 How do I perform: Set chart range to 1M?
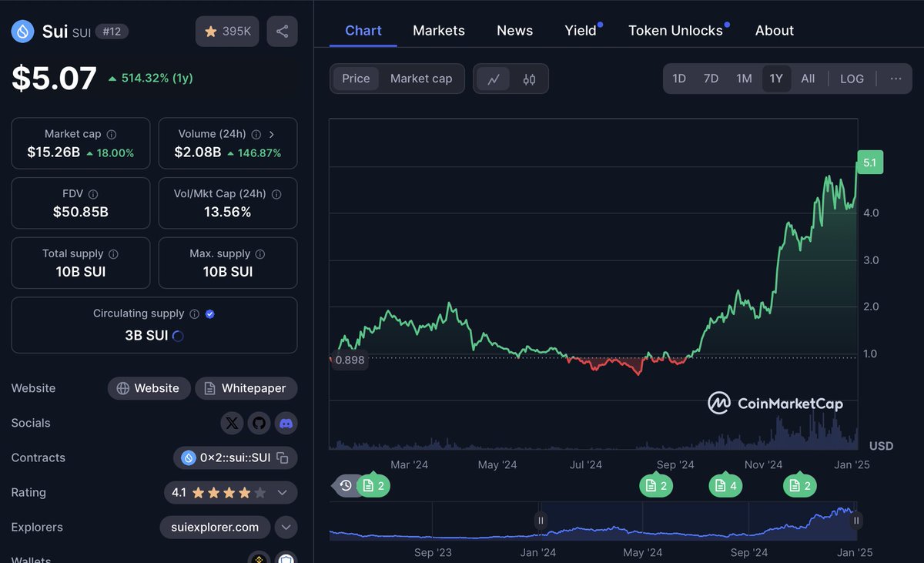click(744, 79)
